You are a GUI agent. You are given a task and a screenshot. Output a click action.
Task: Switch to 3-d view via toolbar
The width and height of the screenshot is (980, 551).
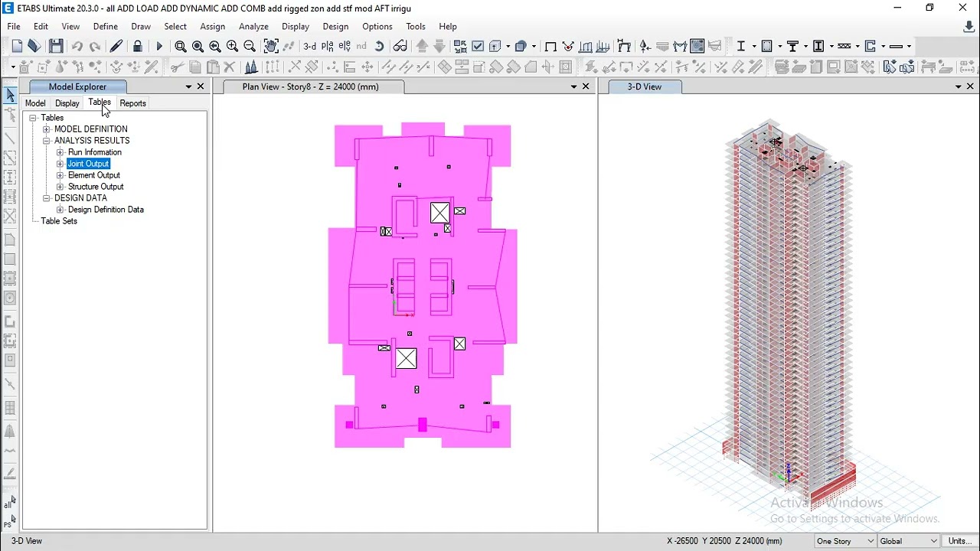310,47
